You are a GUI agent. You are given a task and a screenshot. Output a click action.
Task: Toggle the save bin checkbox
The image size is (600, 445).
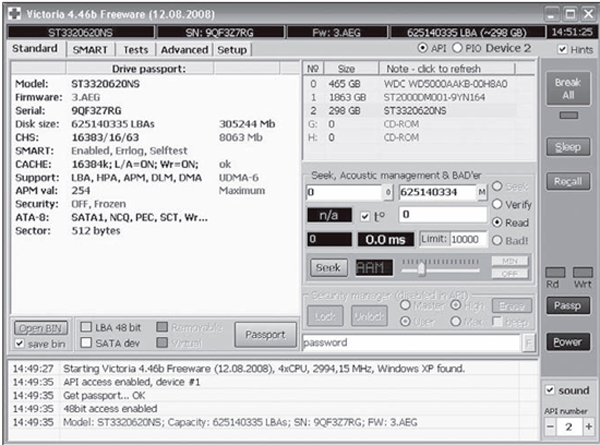[22, 344]
